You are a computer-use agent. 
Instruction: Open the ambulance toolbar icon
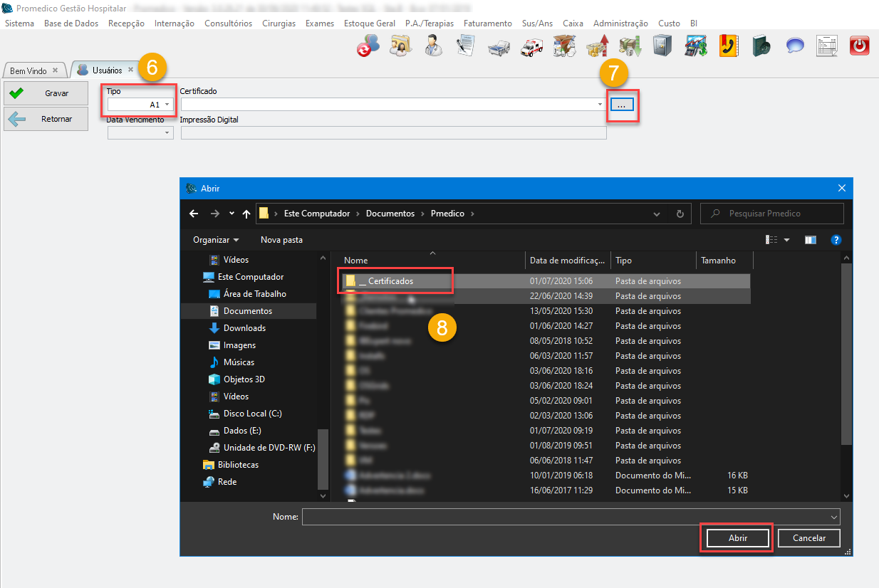coord(531,47)
